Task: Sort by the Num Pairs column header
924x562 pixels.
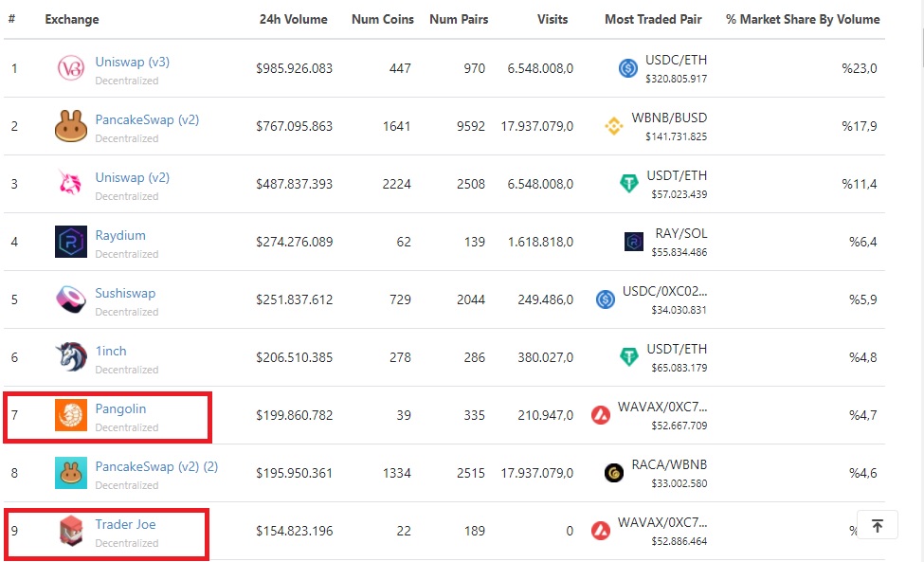Action: [x=459, y=20]
